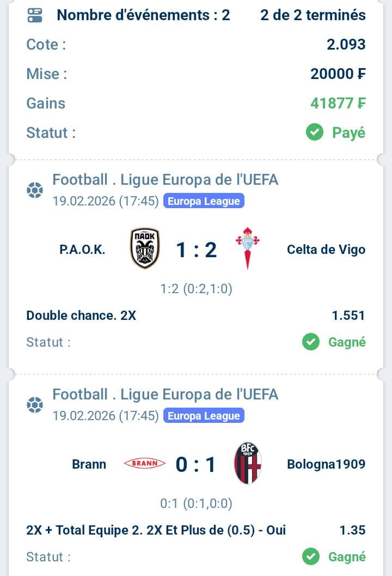Open the P.A.O.K. team name
The width and height of the screenshot is (392, 576).
[82, 250]
